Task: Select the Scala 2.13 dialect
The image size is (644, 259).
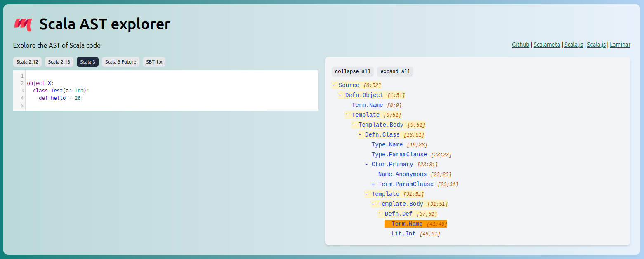Action: (59, 62)
